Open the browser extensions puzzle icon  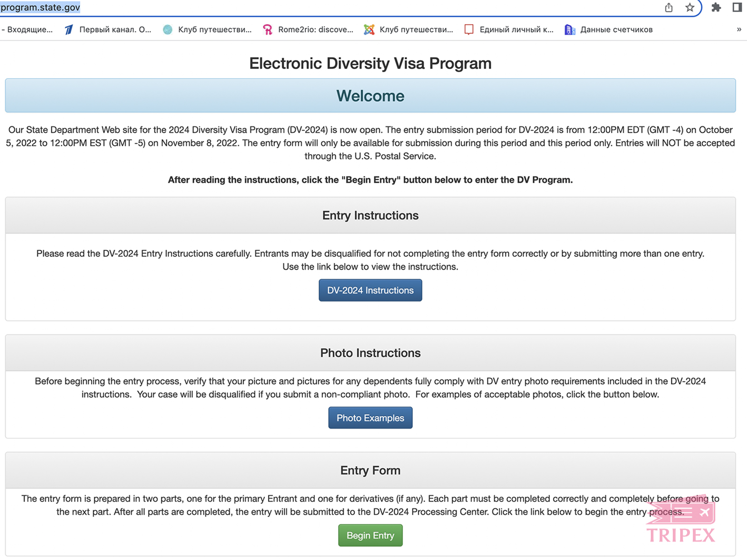pos(716,7)
